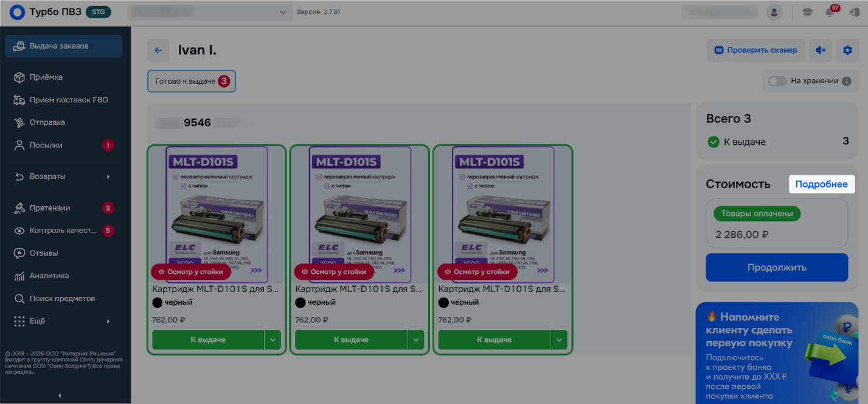The image size is (868, 404).
Task: Click first card title Картридж MLT-D101S
Action: coord(216,289)
